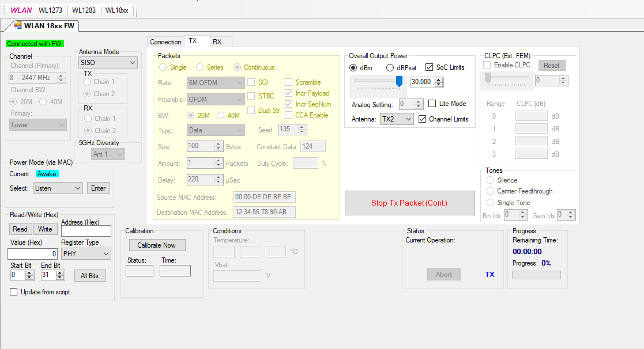Select the Silence tone option

[491, 180]
